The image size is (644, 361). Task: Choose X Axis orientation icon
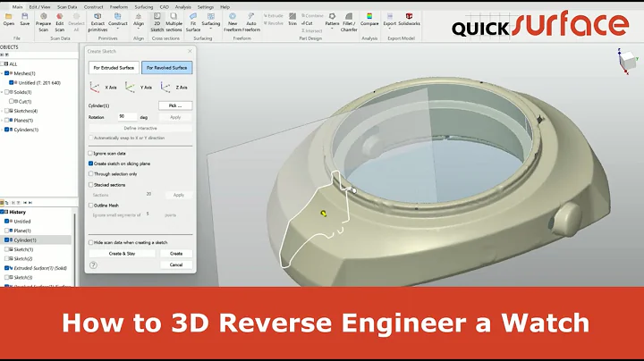pos(95,87)
